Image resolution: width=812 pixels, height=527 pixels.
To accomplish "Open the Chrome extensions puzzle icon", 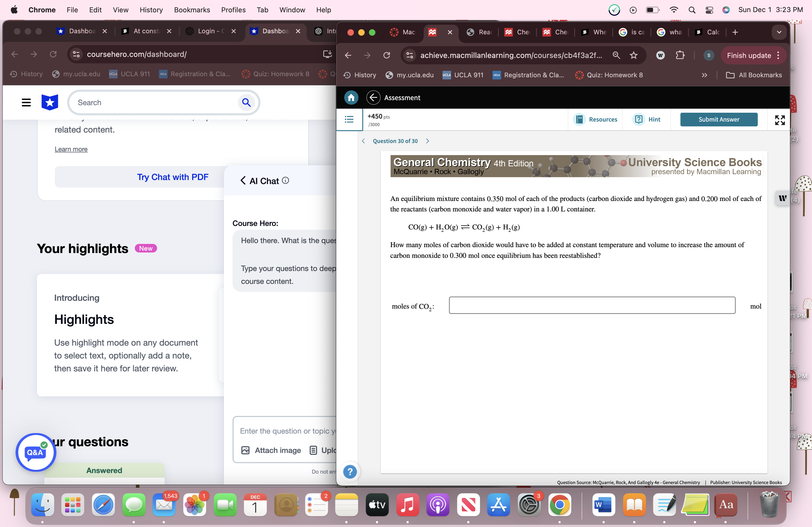I will point(680,55).
